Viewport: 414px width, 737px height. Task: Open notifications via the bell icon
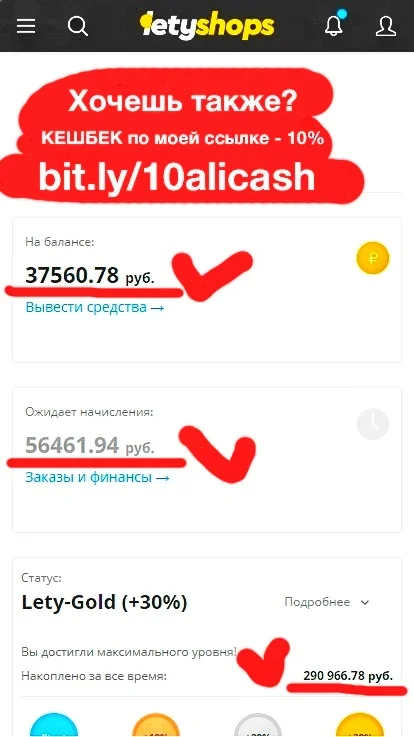pos(334,24)
